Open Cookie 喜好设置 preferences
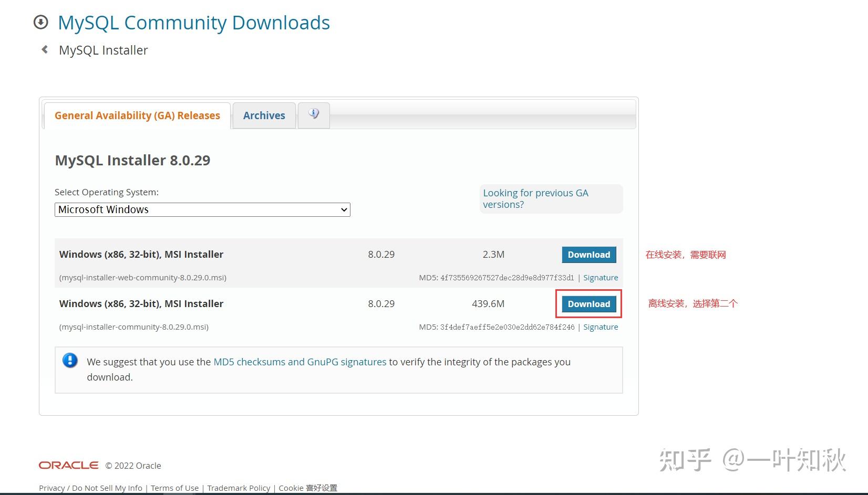Screen dimensions: 868x495 [x=307, y=488]
